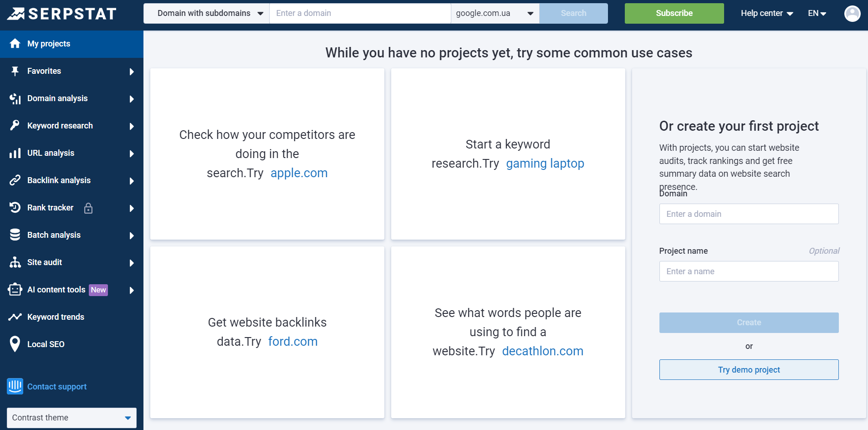Expand the Rank tracker submenu arrow
868x430 pixels.
click(132, 208)
